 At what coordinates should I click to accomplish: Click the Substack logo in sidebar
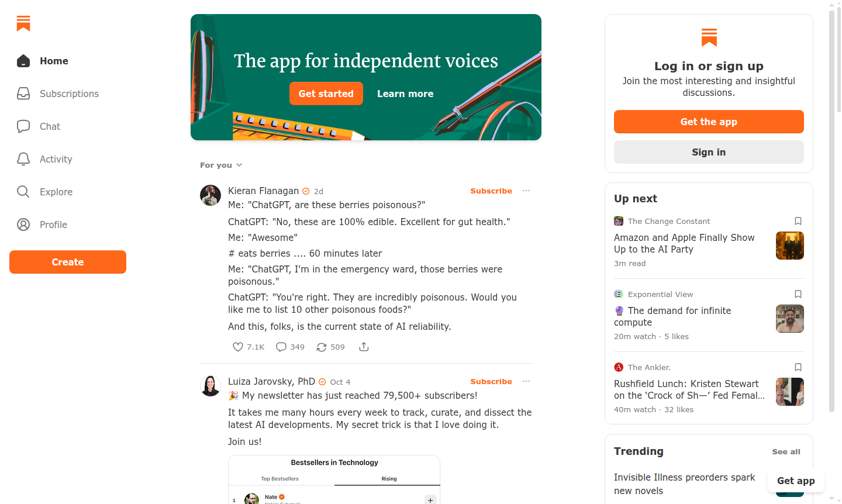click(x=23, y=23)
